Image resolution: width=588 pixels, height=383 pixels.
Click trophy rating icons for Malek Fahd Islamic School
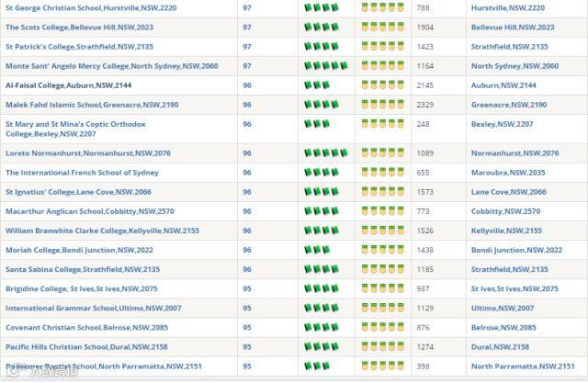pyautogui.click(x=382, y=104)
